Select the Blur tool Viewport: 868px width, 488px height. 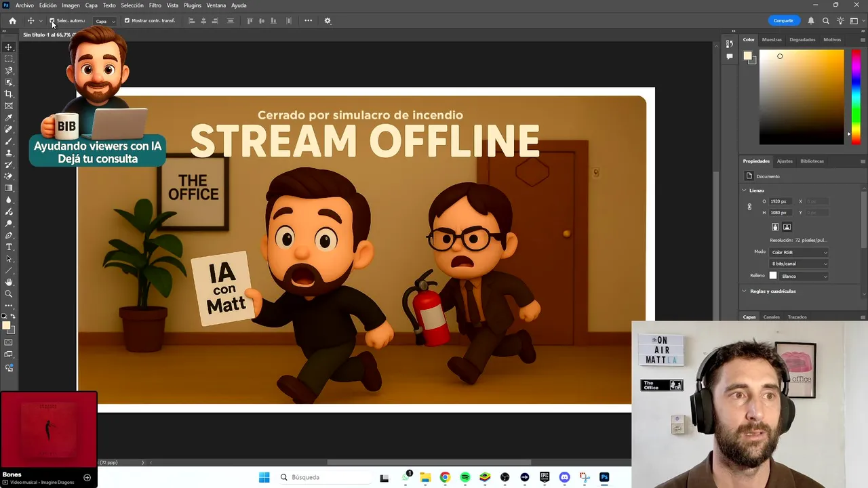[x=9, y=200]
